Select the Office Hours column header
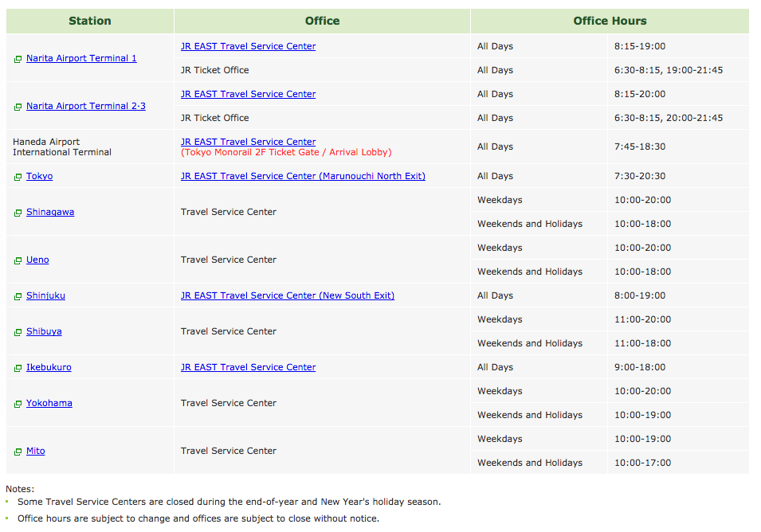 point(610,21)
